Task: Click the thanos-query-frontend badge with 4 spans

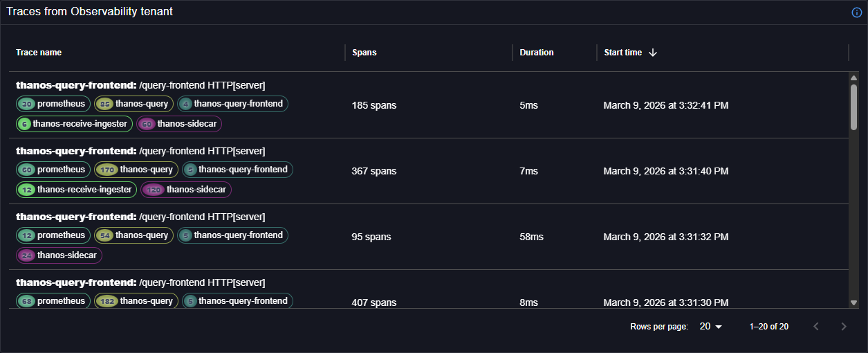Action: point(232,104)
